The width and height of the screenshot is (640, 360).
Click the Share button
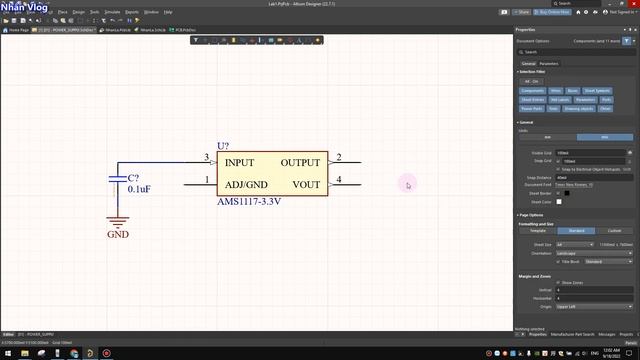pyautogui.click(x=522, y=12)
